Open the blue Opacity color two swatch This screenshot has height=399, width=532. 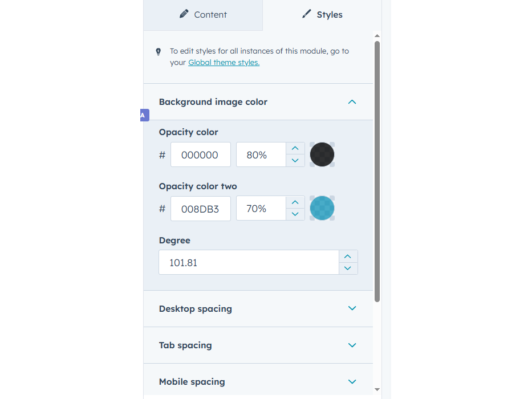coord(322,209)
